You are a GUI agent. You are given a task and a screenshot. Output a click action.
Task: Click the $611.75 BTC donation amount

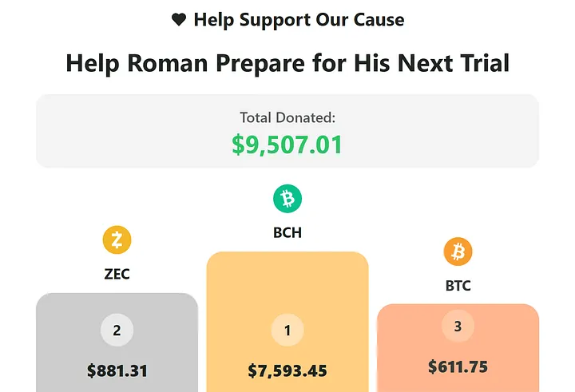pos(458,366)
